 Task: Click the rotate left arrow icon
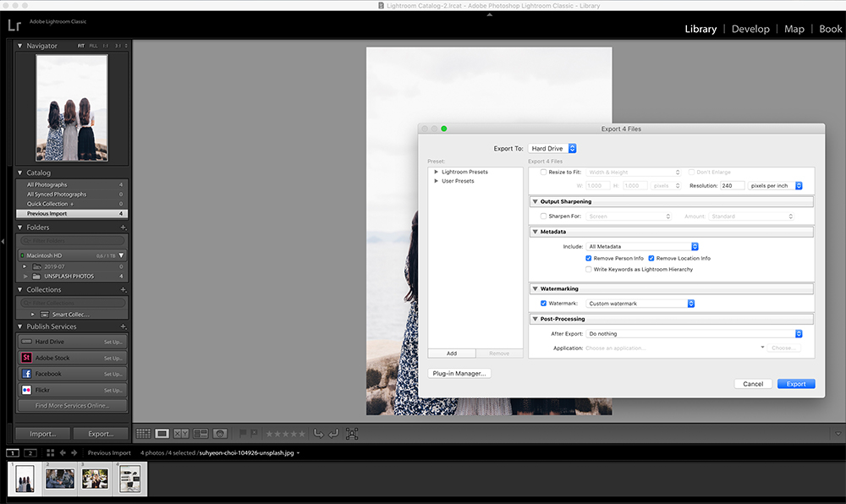pyautogui.click(x=319, y=433)
